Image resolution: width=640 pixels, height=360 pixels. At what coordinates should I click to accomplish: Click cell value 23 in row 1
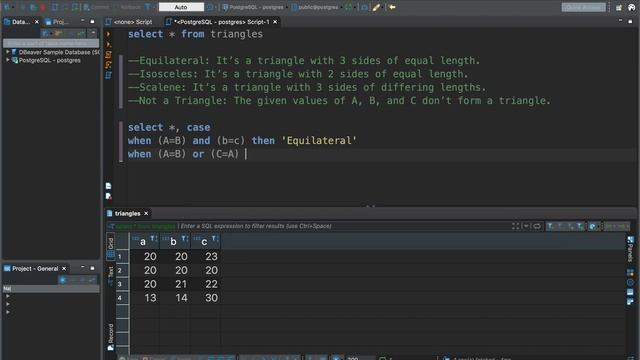tap(211, 256)
